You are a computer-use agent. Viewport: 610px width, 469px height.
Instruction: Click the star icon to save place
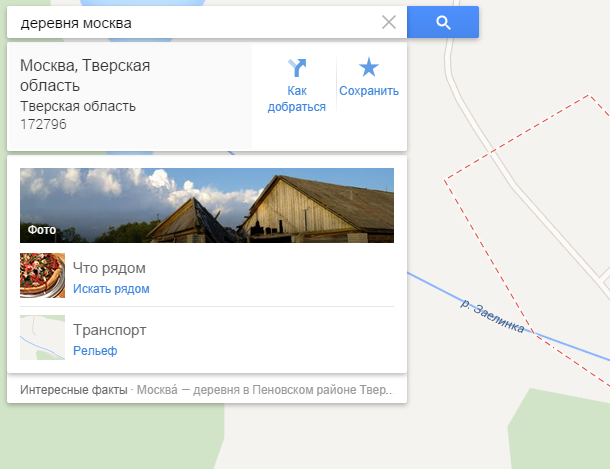(x=369, y=68)
